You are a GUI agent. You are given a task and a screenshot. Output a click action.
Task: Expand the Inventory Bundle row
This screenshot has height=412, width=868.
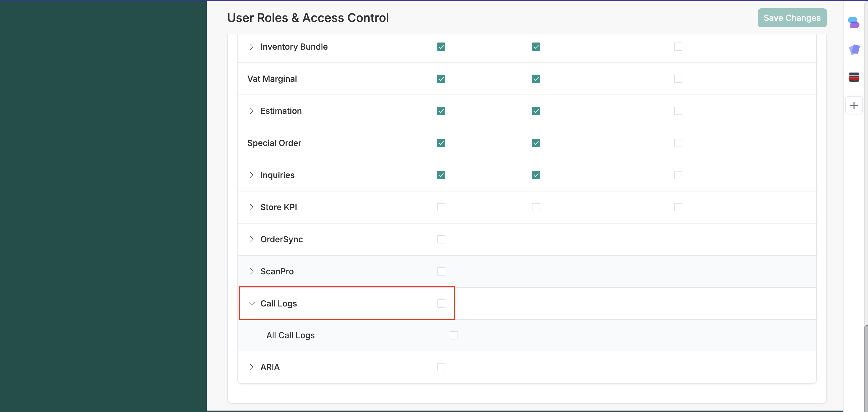tap(251, 47)
